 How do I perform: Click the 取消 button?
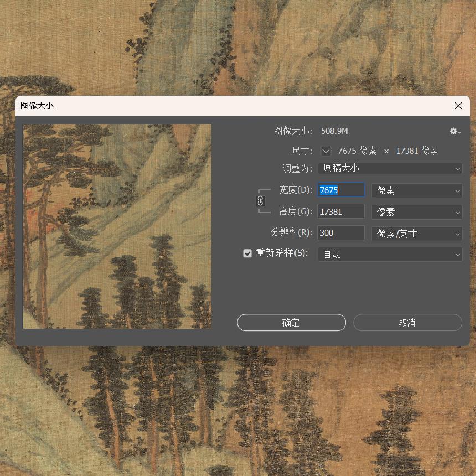click(x=407, y=322)
